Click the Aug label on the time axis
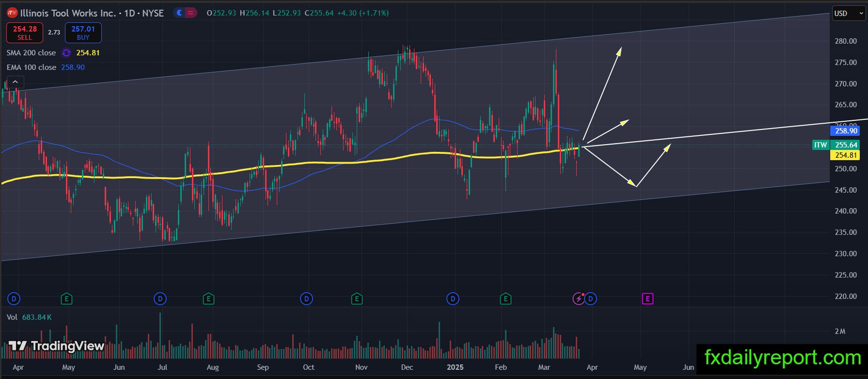Screen dimensions: 868x379 [x=213, y=367]
